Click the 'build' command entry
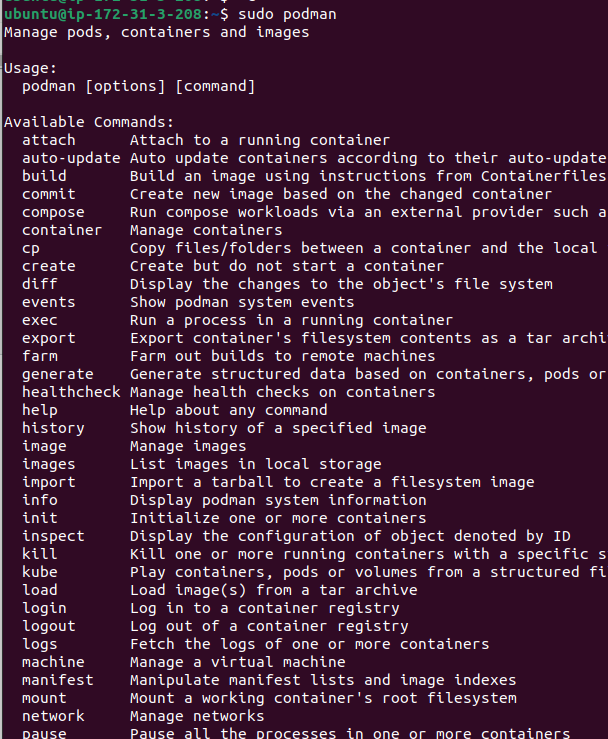Image resolution: width=608 pixels, height=739 pixels. tap(44, 176)
